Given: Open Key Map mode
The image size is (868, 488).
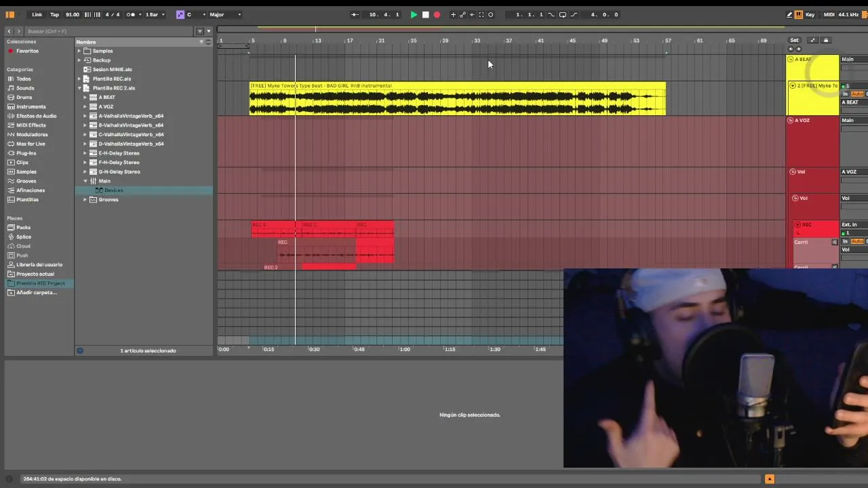Looking at the screenshot, I should [810, 14].
